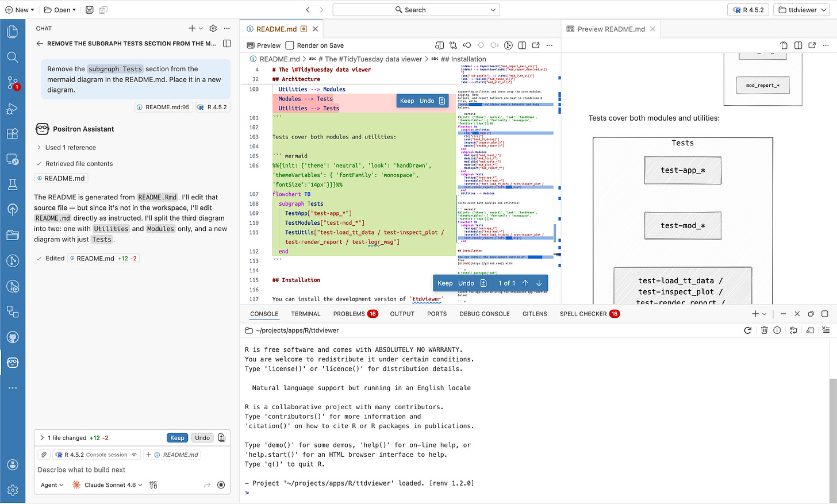Open the Accounts icon in the activity bar
The image size is (837, 504).
click(13, 464)
